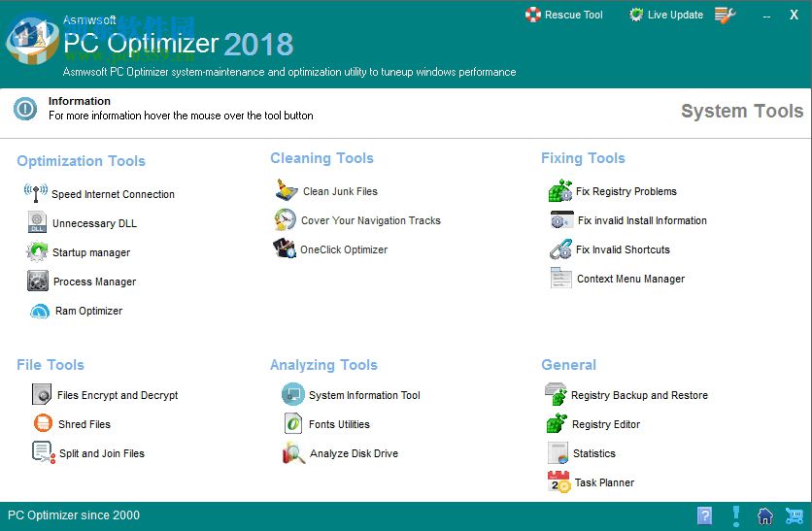Click the Fix Registry Problems cube icon
812x531 pixels.
pos(560,190)
